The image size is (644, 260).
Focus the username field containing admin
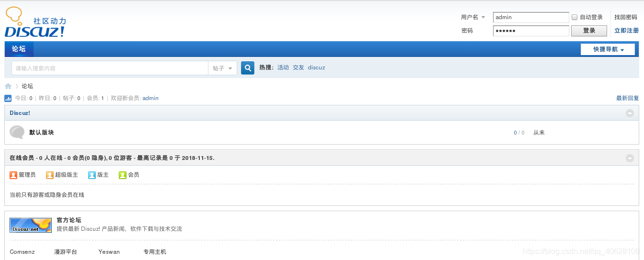531,17
